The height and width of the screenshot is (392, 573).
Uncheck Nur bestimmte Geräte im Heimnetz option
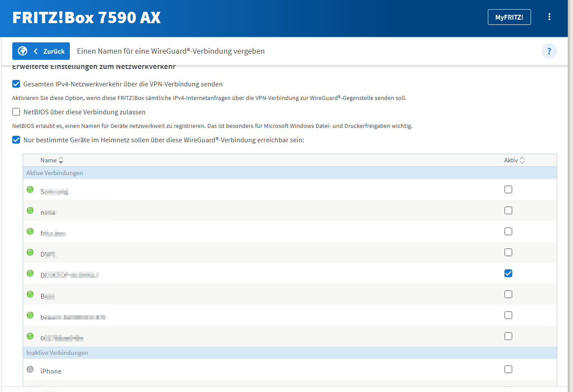click(16, 140)
